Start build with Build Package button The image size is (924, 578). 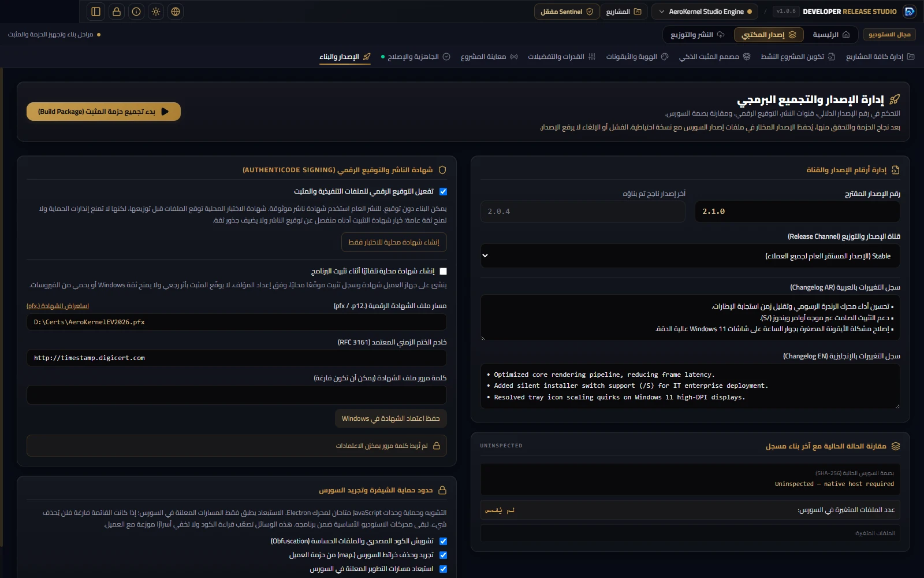click(103, 112)
